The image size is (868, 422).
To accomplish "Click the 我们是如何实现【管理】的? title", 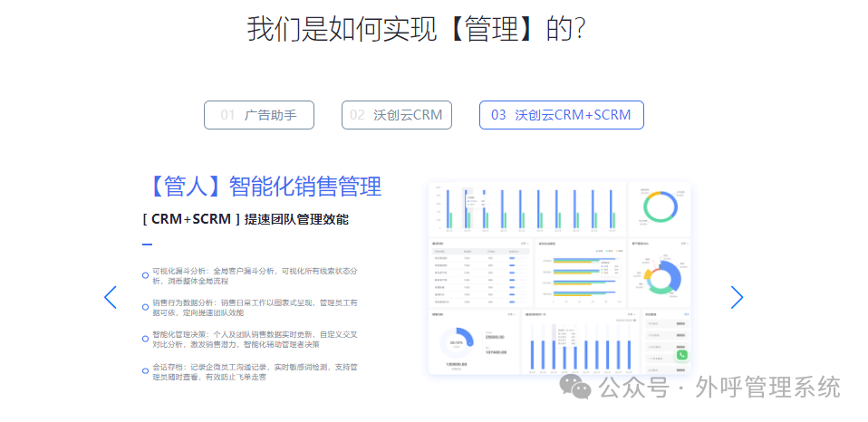I will point(416,29).
